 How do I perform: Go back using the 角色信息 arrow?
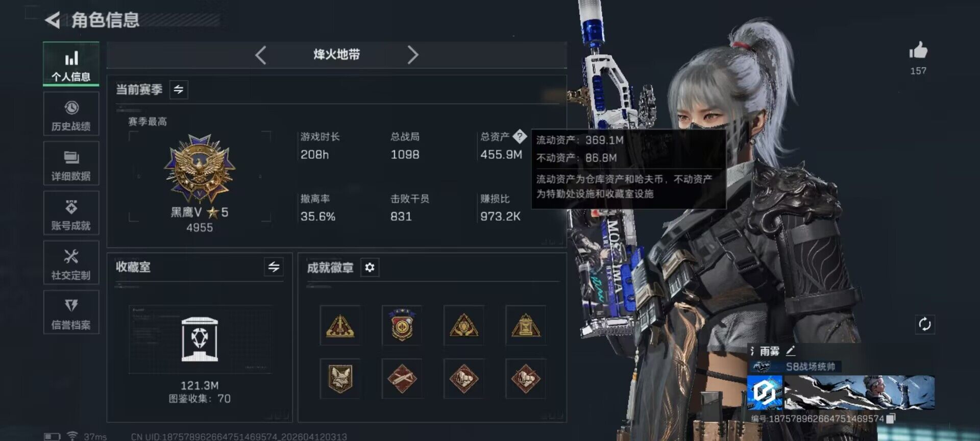(x=53, y=20)
